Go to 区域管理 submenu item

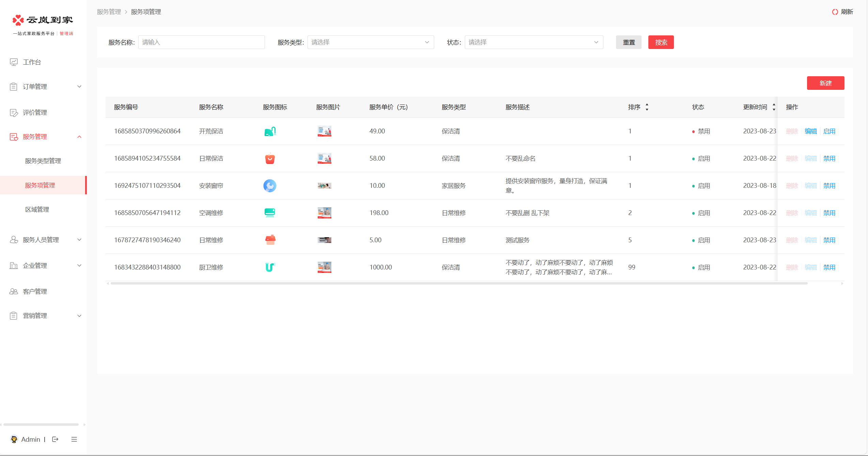tap(37, 210)
